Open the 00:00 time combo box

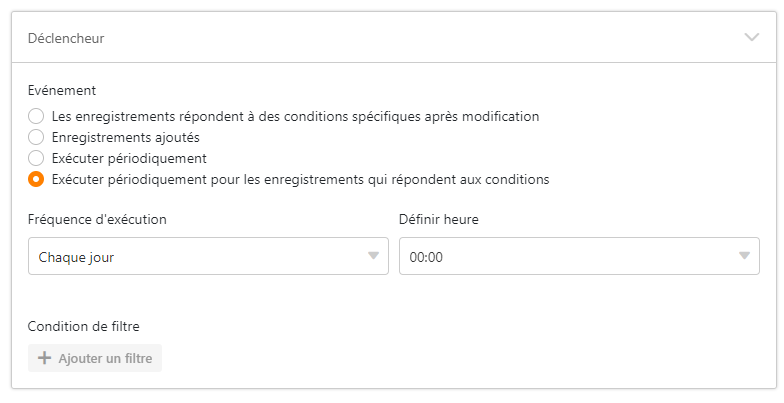click(x=570, y=256)
